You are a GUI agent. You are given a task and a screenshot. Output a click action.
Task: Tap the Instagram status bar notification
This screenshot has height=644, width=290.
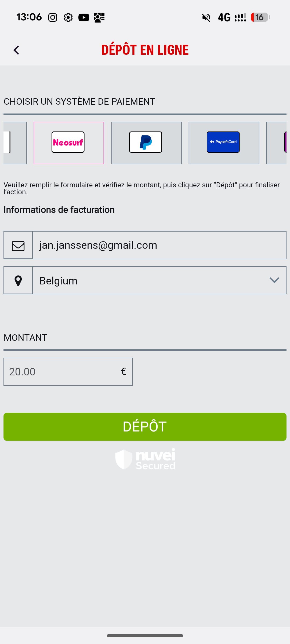coord(53,18)
